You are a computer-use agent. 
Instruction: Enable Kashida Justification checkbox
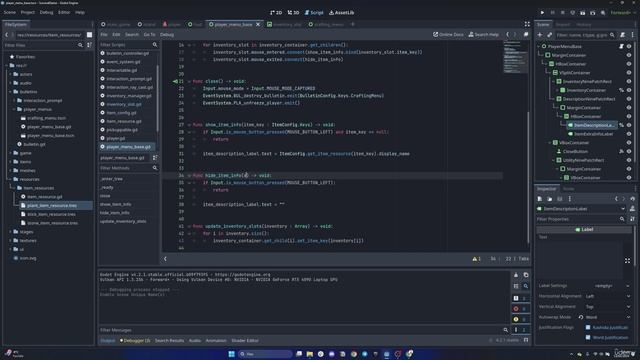click(588, 327)
